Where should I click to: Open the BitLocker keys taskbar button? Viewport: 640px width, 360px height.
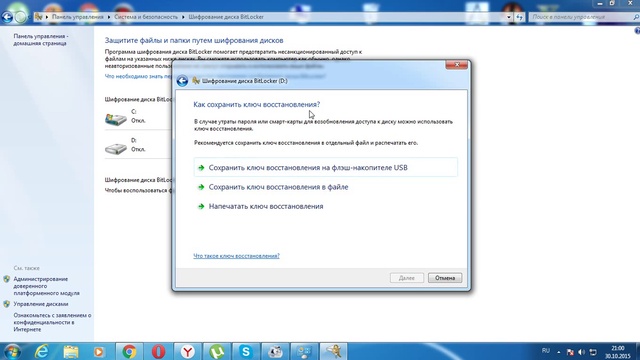coord(333,351)
